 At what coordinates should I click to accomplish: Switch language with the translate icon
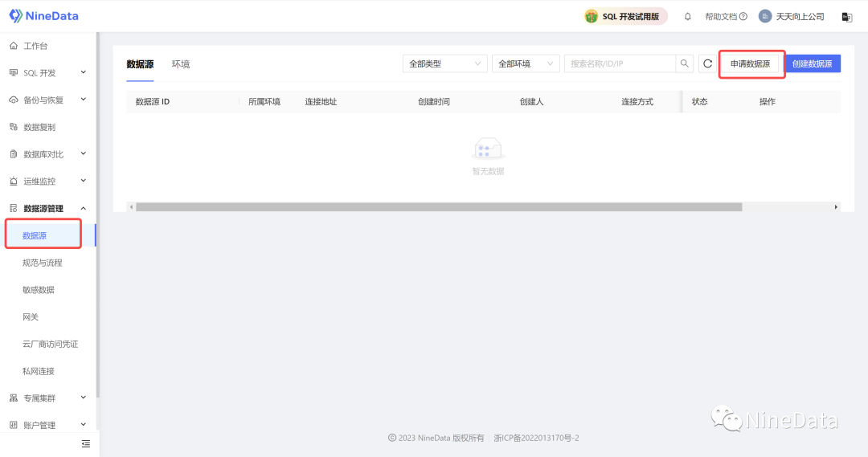(x=847, y=17)
